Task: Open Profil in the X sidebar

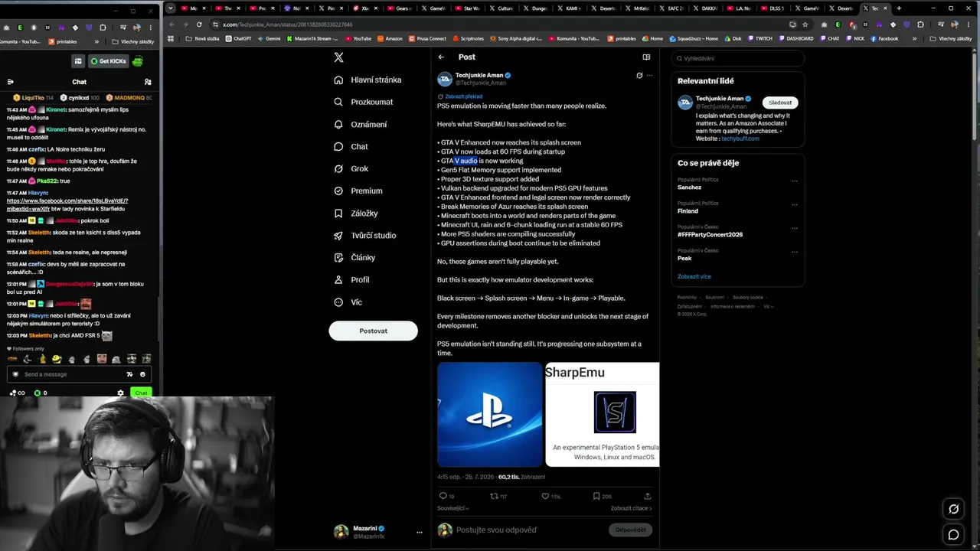Action: tap(351, 280)
